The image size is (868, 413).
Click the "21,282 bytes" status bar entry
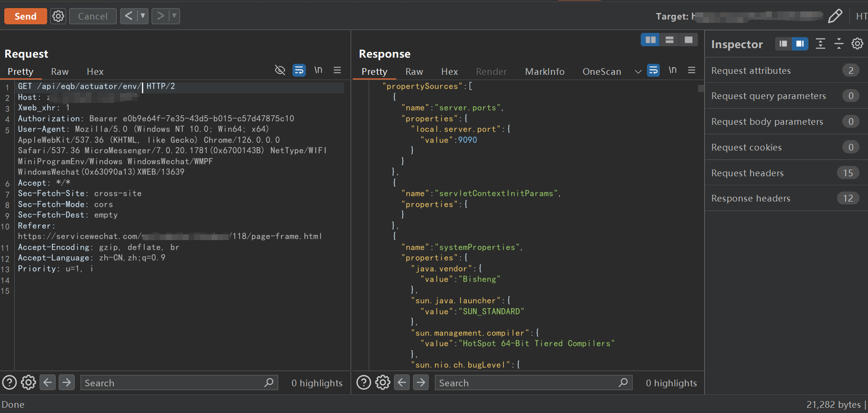pos(834,404)
